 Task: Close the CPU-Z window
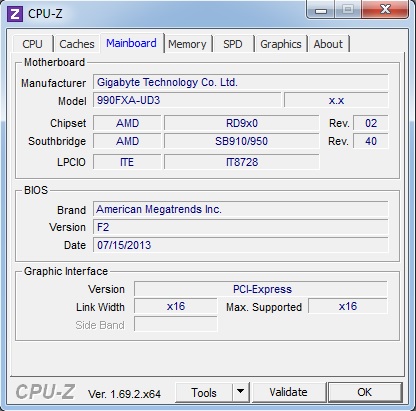tap(385, 9)
